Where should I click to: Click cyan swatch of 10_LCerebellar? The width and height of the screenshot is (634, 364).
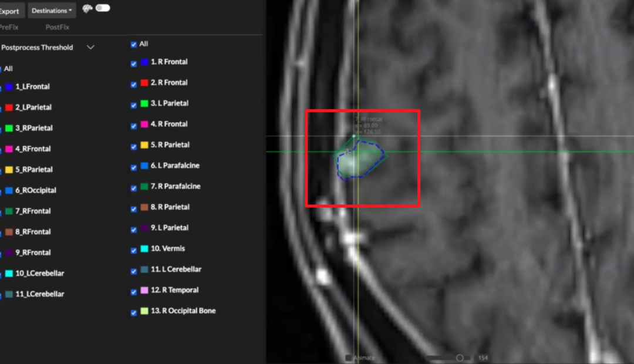pos(9,274)
